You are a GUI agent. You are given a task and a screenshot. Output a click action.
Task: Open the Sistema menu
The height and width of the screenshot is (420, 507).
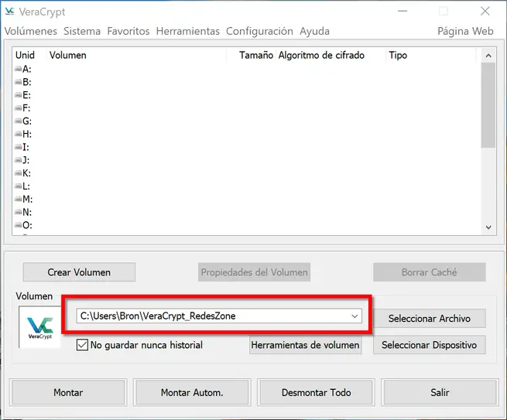82,31
